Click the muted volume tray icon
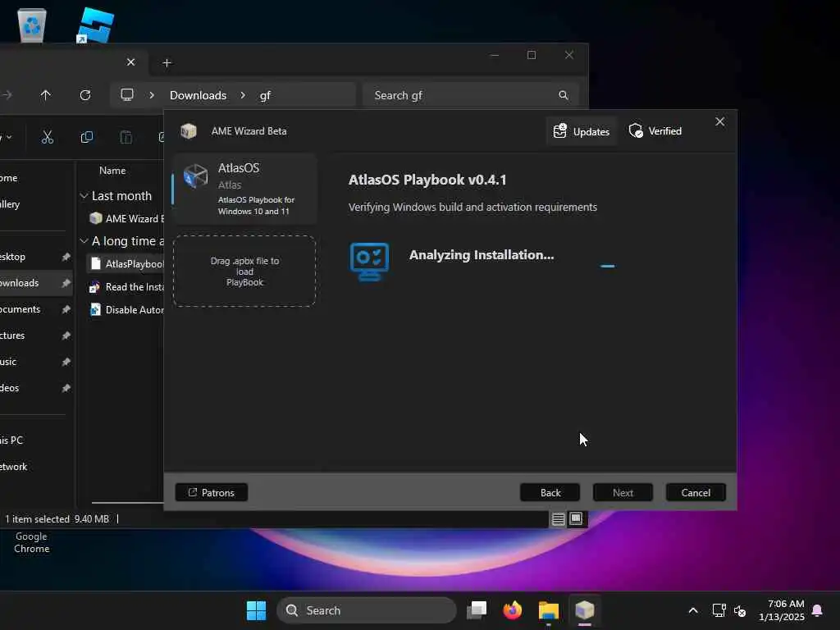 (740, 610)
